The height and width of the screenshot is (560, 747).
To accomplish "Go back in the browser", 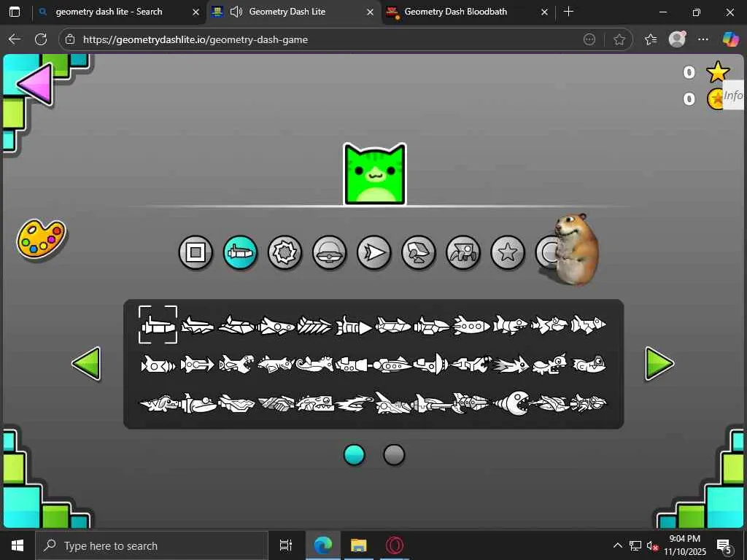I will [15, 39].
